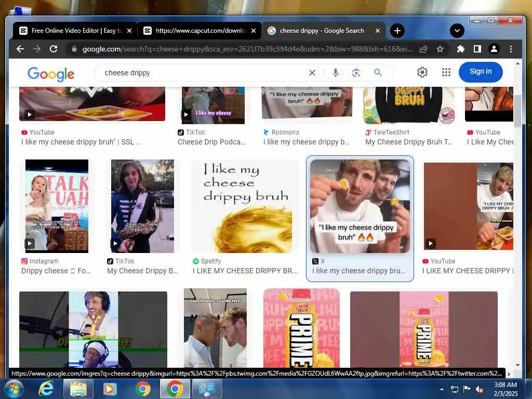The image size is (532, 399).
Task: Reload the page with the refresh icon
Action: click(54, 49)
